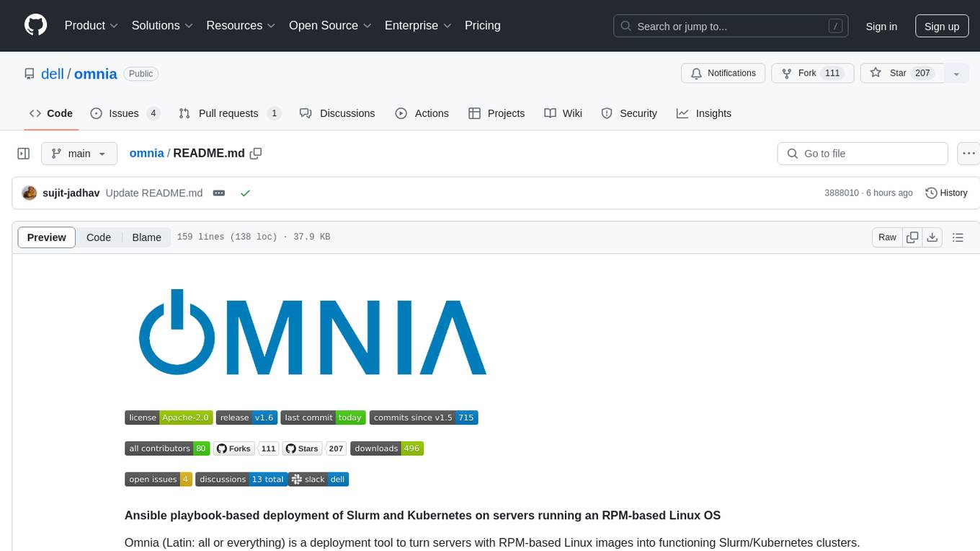The image size is (980, 551).
Task: Select the Code view toggle
Action: [x=99, y=237]
